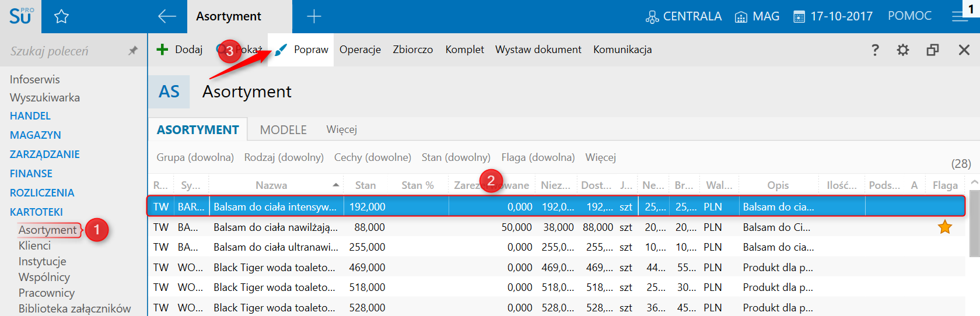980x316 pixels.
Task: Click the Subiekt PRO logo icon
Action: point(21,16)
